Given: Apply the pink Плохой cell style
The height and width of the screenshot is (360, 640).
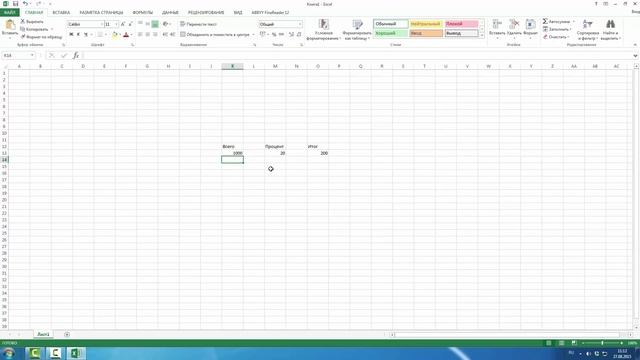Looking at the screenshot, I should coord(461,24).
